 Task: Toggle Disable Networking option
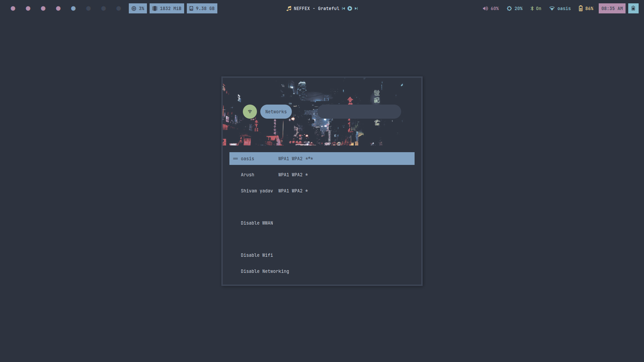[265, 271]
